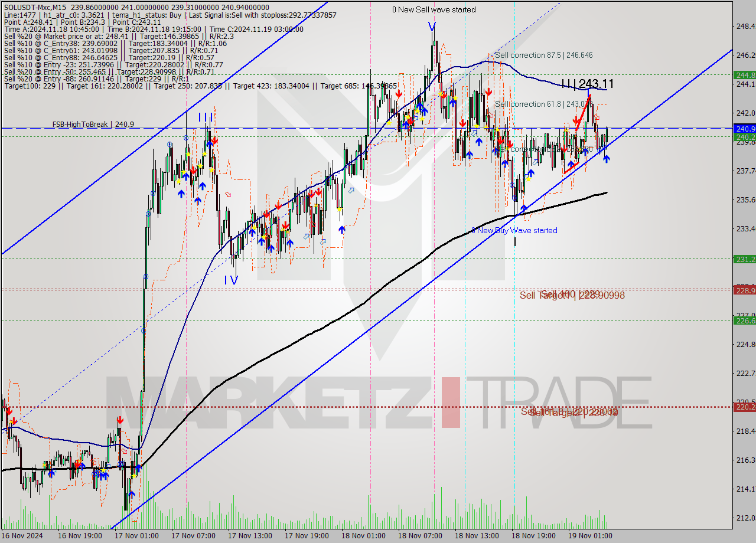Image resolution: width=756 pixels, height=543 pixels.
Task: Click the 233.4 price axis value
Action: (745, 228)
